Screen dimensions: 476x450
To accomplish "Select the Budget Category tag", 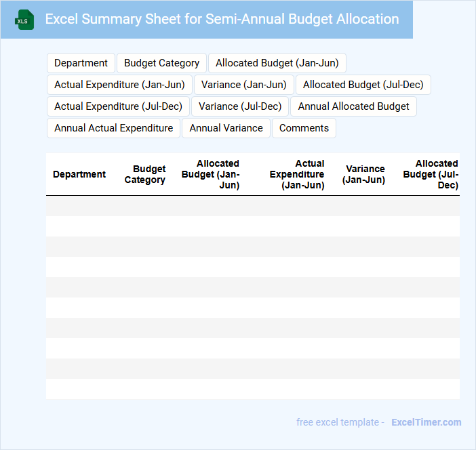I will [161, 63].
